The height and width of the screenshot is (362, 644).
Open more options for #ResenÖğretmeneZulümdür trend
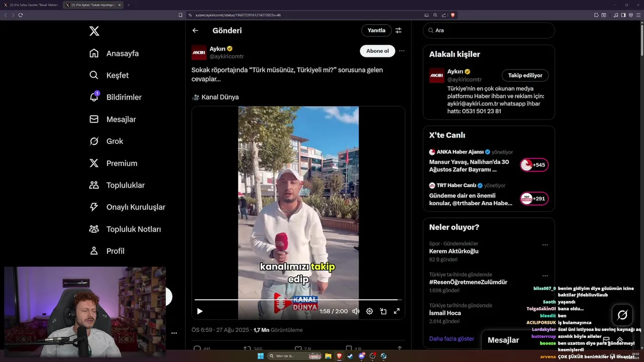[x=545, y=276]
